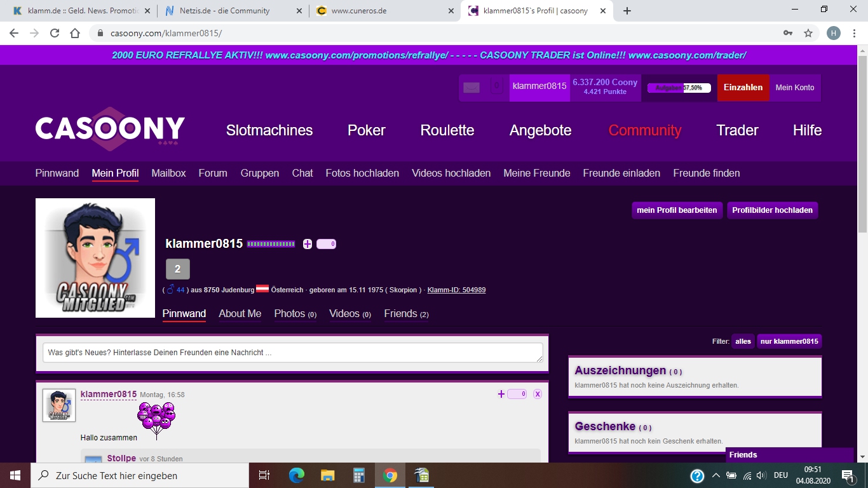The image size is (868, 488).
Task: Open the Angebote menu
Action: 540,130
